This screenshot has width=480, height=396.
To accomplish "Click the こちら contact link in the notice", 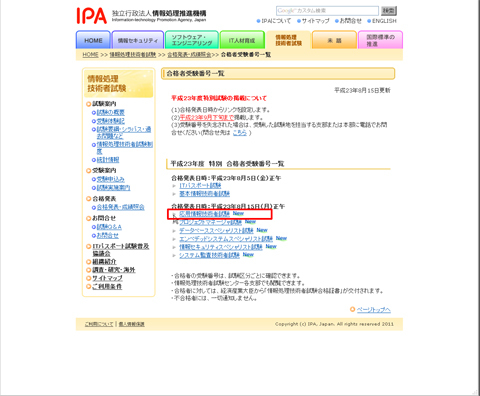I will click(240, 133).
